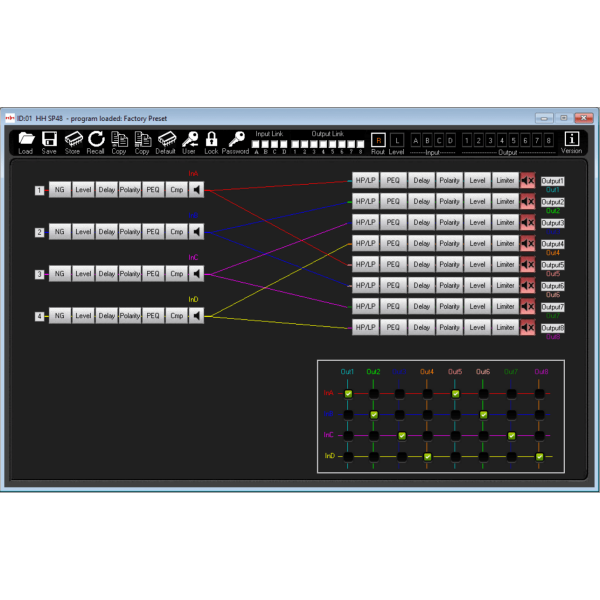Open the NG block on input 1
Viewport: 600px width, 600px height.
click(59, 190)
